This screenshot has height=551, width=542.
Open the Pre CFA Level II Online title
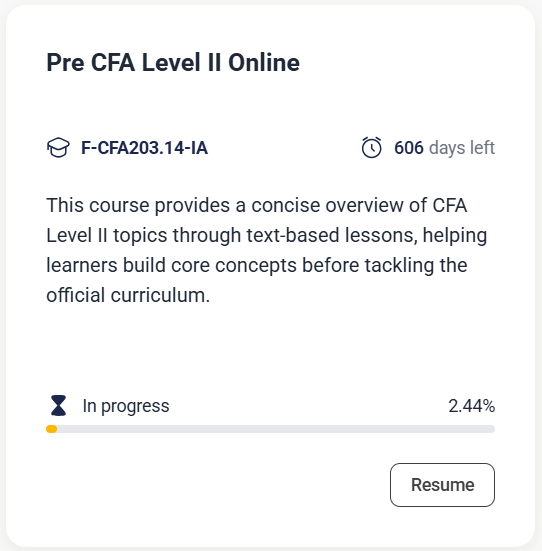(173, 63)
